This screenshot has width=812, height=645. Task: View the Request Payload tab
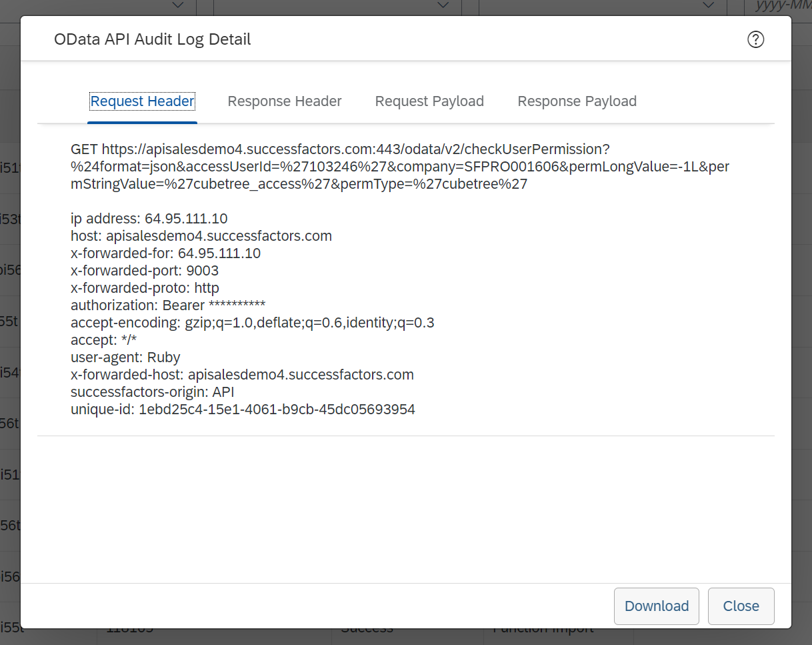(429, 101)
